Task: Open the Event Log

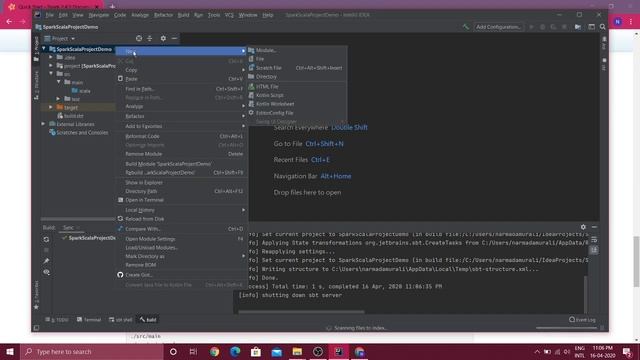Action: click(x=582, y=320)
